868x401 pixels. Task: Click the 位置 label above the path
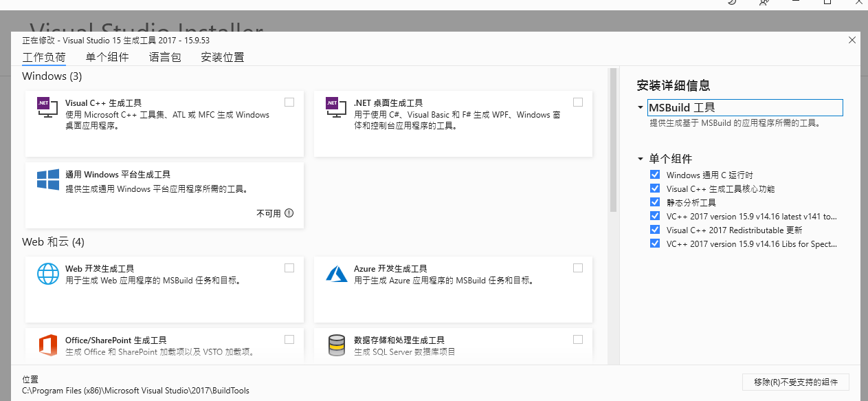(30, 380)
